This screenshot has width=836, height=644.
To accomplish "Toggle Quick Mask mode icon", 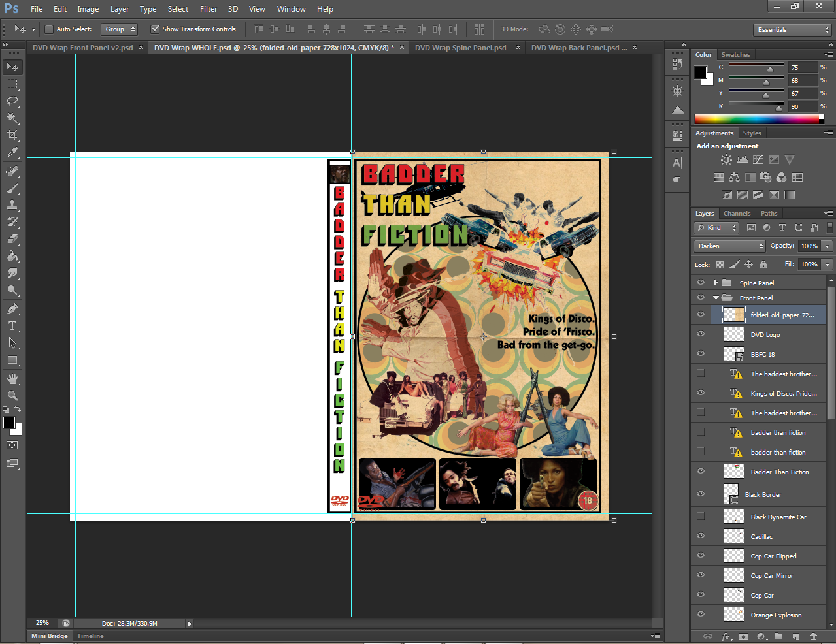I will point(12,445).
